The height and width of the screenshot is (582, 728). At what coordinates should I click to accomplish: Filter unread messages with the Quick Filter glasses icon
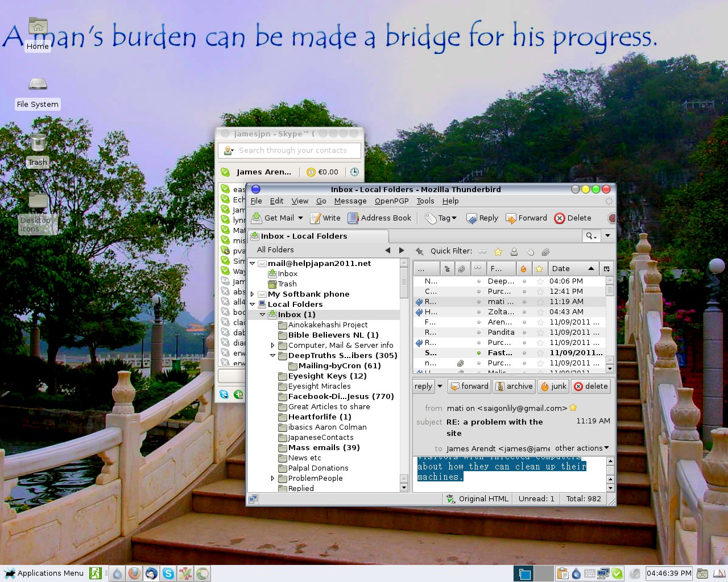pyautogui.click(x=482, y=251)
